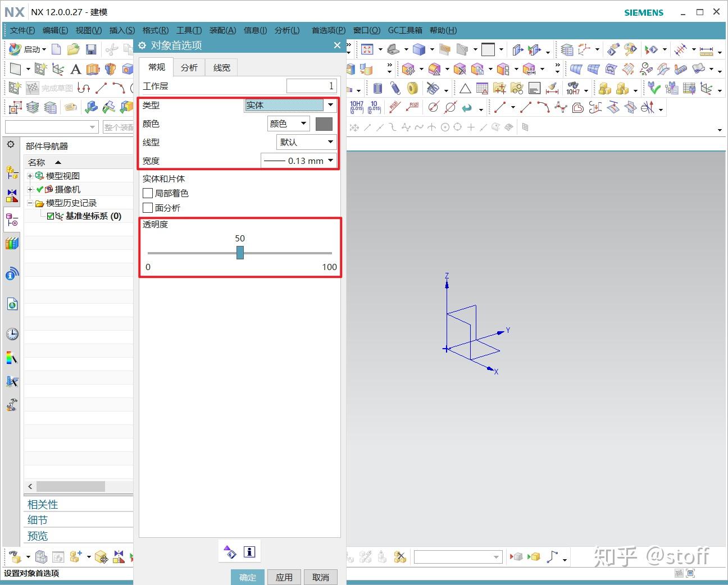Click the gray color swatch
Screen dimensions: 728x585
324,124
